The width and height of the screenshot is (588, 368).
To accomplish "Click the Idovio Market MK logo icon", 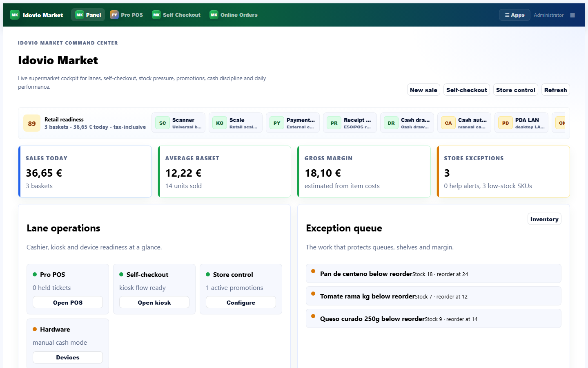I will point(15,15).
